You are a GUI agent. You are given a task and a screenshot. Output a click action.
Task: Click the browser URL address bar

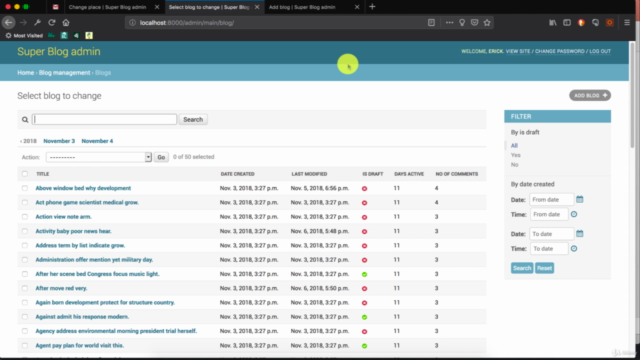pos(278,22)
